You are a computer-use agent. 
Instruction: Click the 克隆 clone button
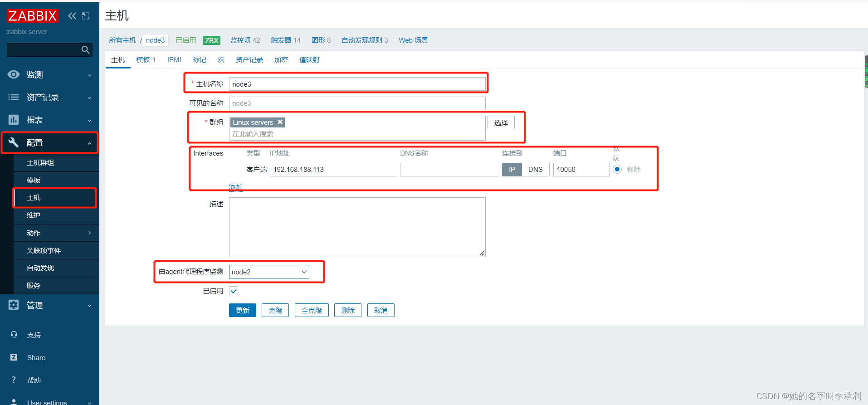[x=275, y=310]
